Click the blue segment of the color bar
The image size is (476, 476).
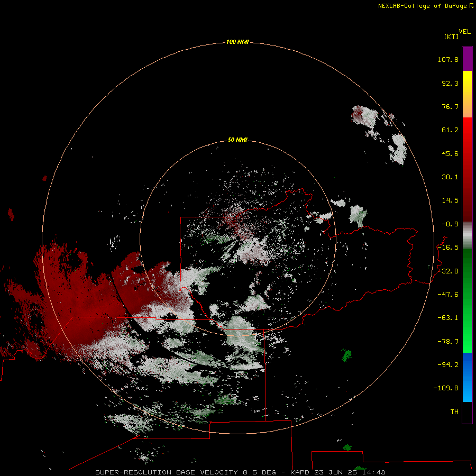pos(467,377)
